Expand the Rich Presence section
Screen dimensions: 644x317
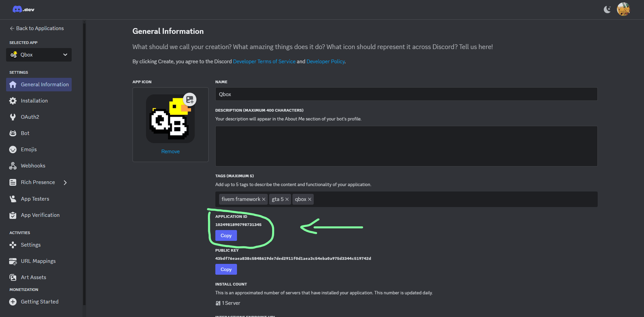[x=65, y=182]
